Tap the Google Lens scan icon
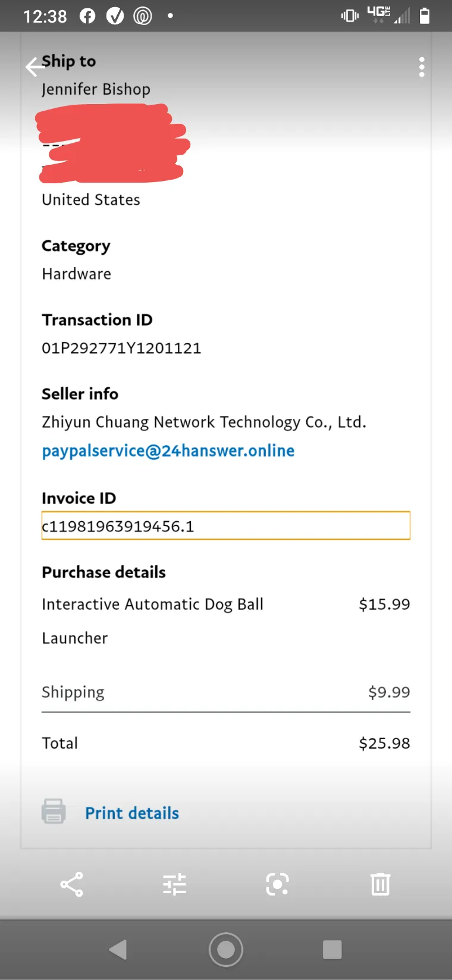This screenshot has width=452, height=980. (x=277, y=884)
